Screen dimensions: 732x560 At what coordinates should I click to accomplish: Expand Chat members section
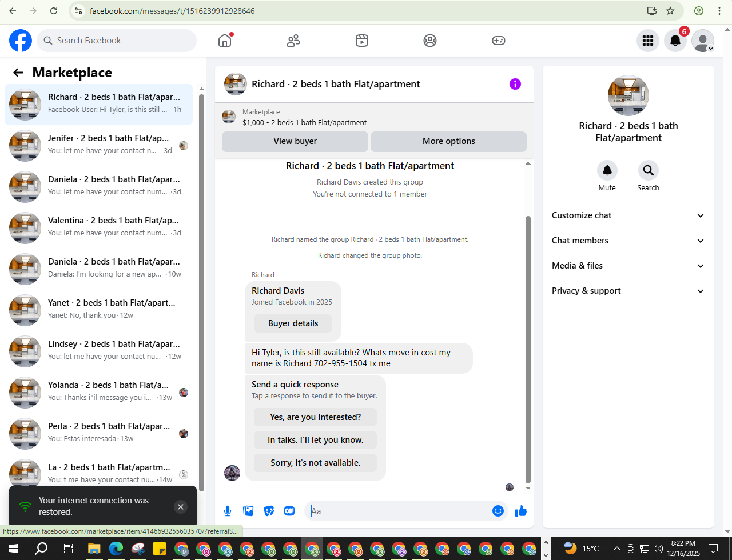pos(628,241)
